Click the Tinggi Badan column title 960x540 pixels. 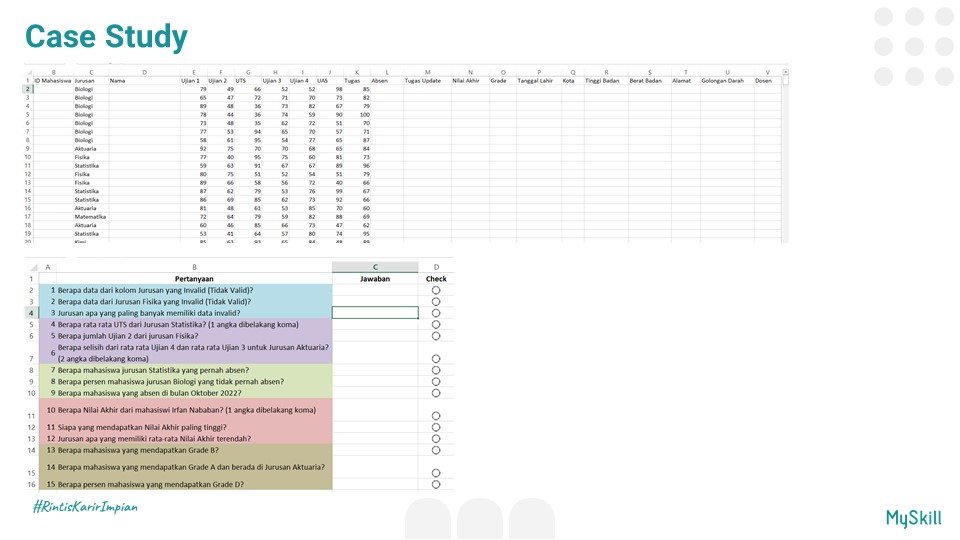click(602, 81)
